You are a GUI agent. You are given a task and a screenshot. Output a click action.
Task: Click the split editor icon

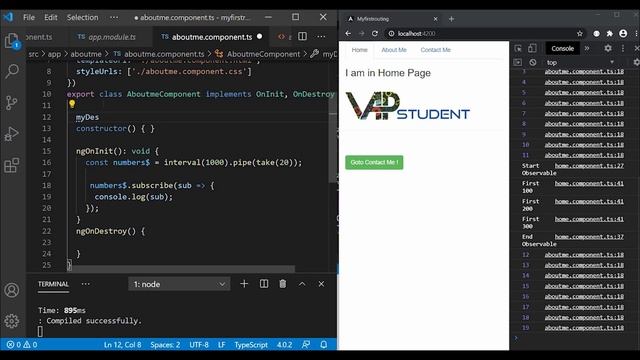coord(302,37)
